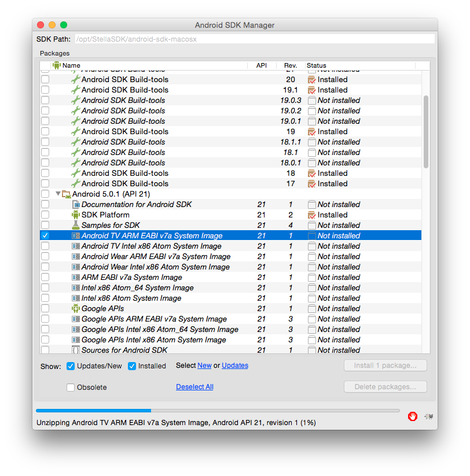Click the Google APIs android icon
Image resolution: width=470 pixels, height=476 pixels.
tap(76, 308)
